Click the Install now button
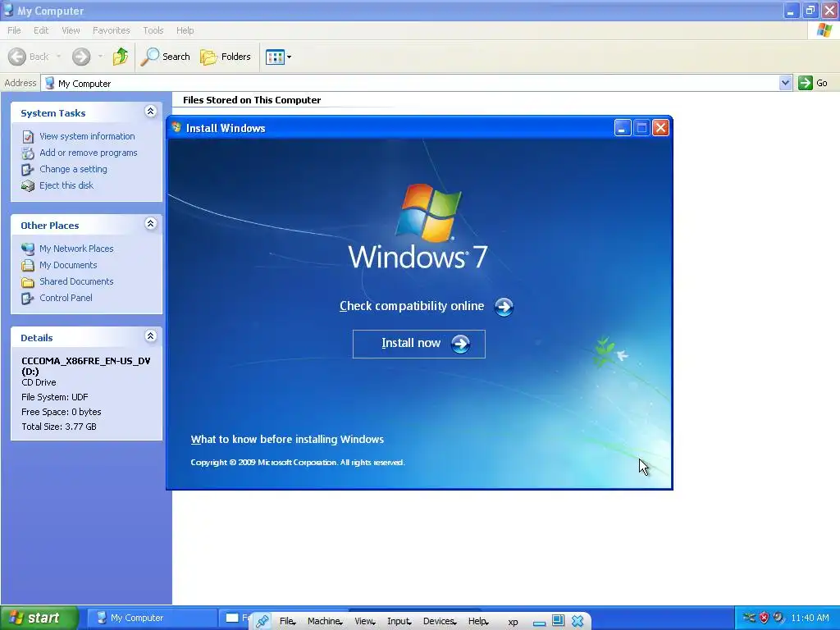The image size is (840, 630). click(419, 344)
